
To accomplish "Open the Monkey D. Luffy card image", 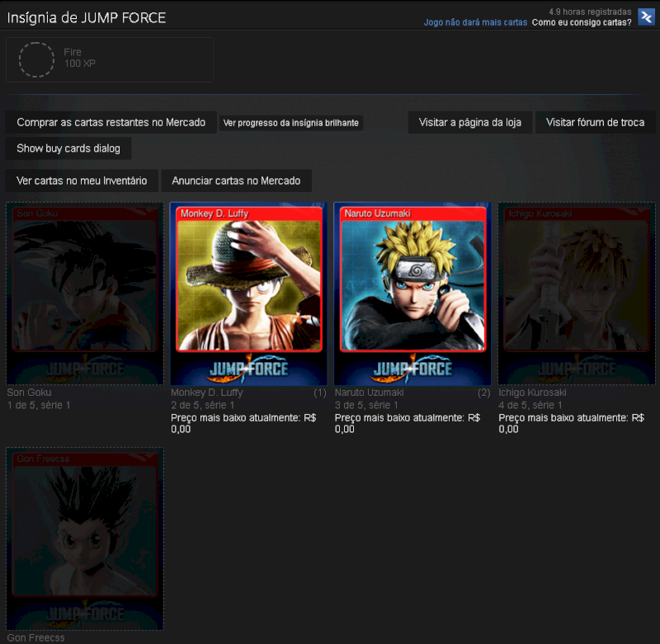I will point(248,293).
